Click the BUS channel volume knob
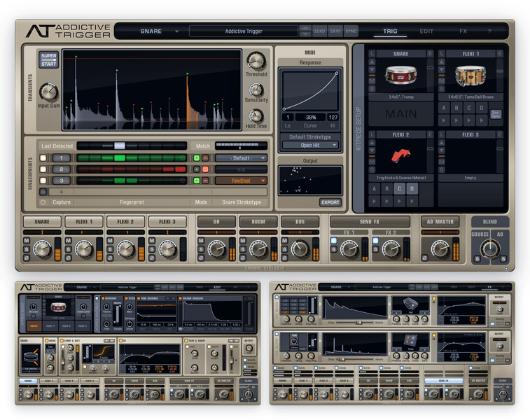The image size is (530, 420). (300, 248)
